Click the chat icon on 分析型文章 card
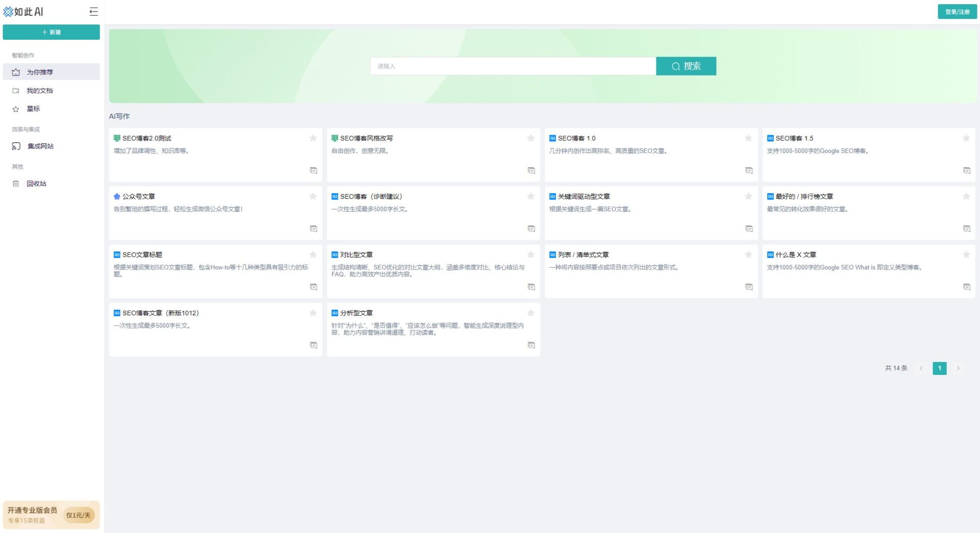The height and width of the screenshot is (533, 980). click(531, 345)
